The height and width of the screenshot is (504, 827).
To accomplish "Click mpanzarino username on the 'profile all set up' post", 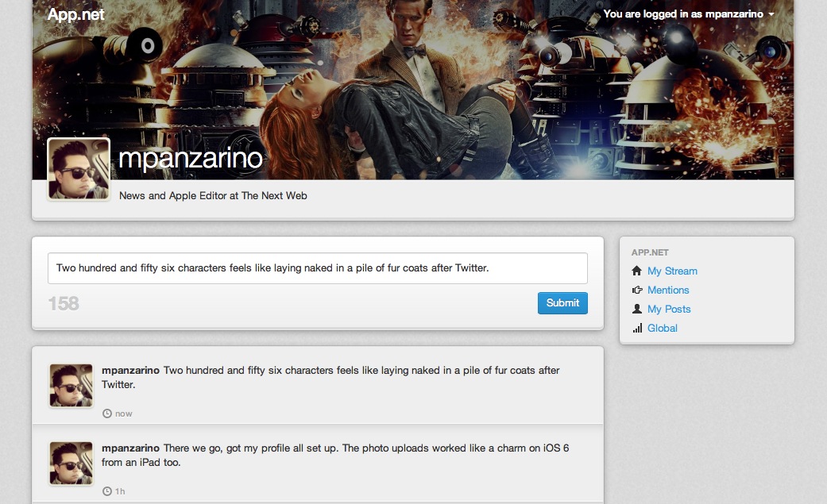I will (x=130, y=448).
